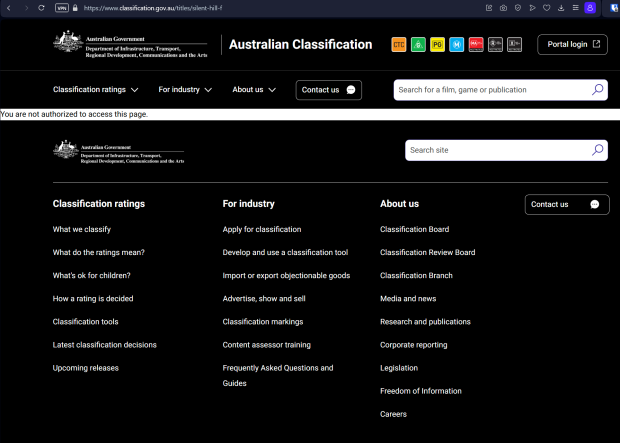Click the header Australian Government crest logo
The image size is (620, 443).
click(130, 44)
